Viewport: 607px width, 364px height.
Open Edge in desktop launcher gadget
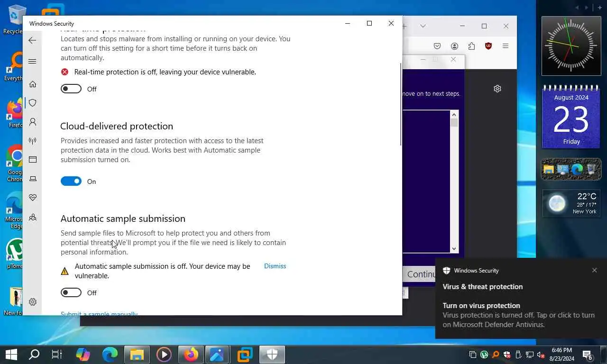coord(577,169)
